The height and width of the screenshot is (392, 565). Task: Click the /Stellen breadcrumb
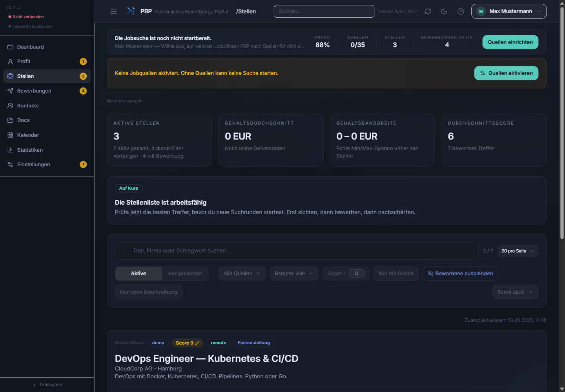pos(246,11)
